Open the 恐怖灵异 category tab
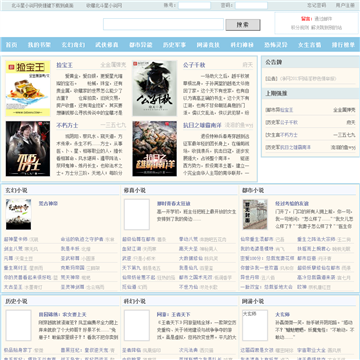 (x=276, y=45)
